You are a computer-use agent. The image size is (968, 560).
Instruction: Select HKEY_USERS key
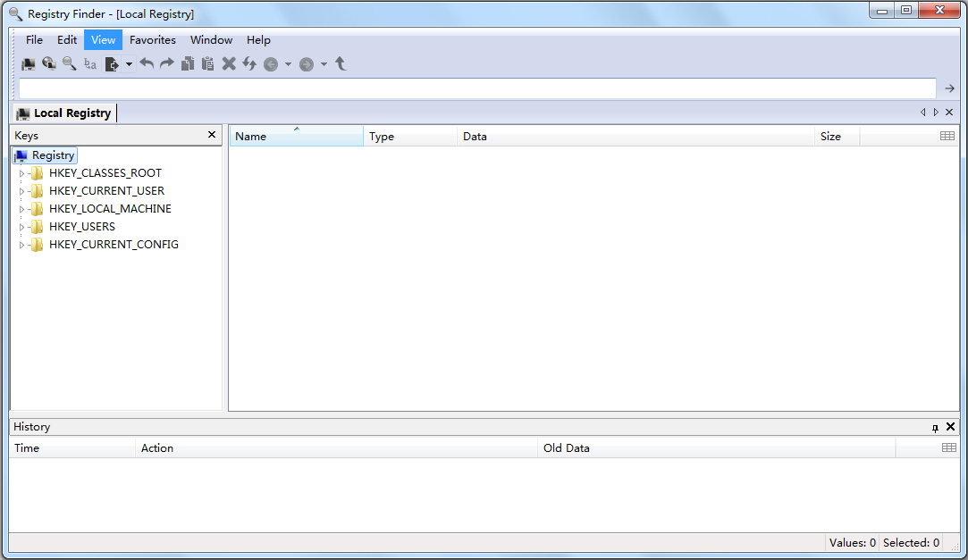pos(82,227)
